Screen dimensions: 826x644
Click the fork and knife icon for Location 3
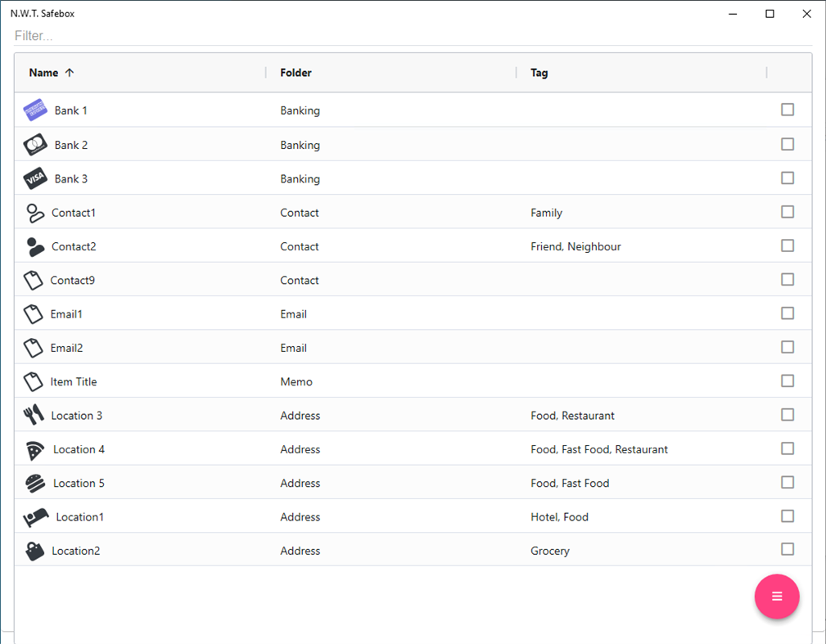coord(34,416)
